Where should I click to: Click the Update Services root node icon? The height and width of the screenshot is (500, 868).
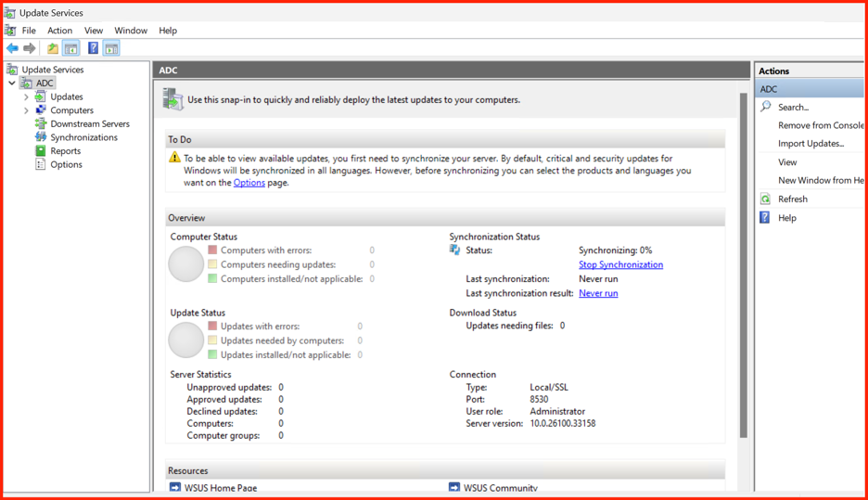12,70
